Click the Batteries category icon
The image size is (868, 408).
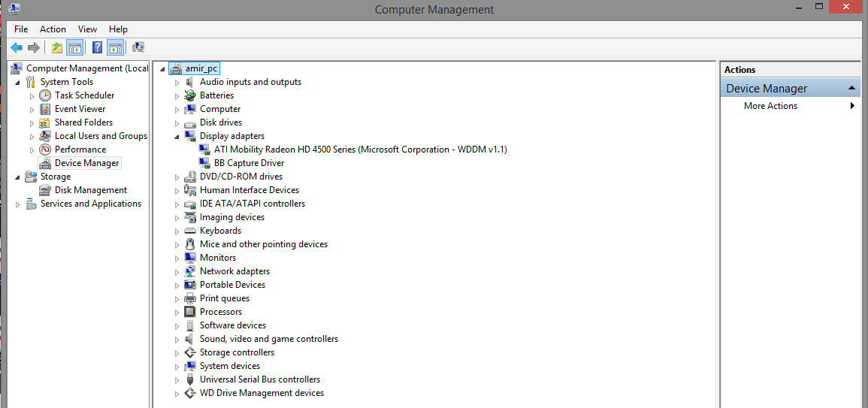pos(190,95)
